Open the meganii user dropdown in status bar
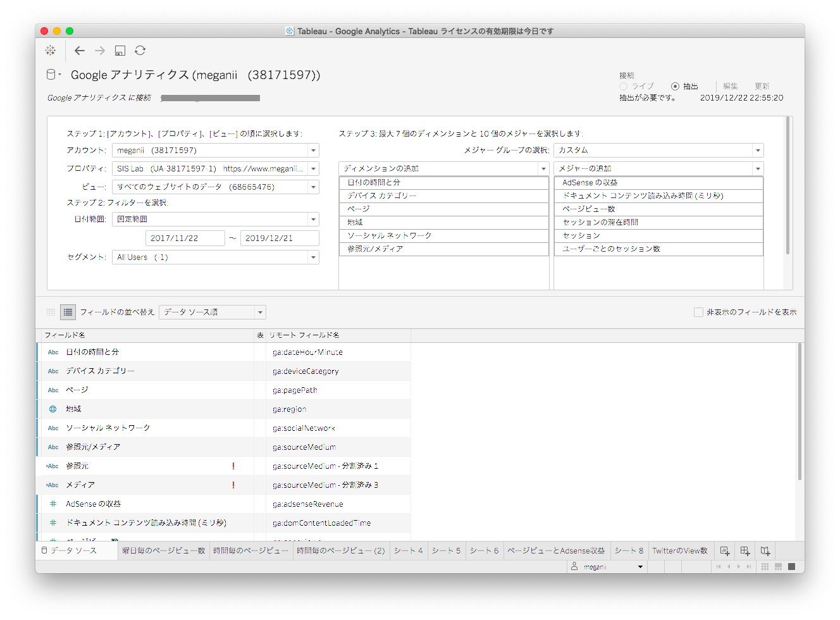This screenshot has height=620, width=840. [x=607, y=567]
